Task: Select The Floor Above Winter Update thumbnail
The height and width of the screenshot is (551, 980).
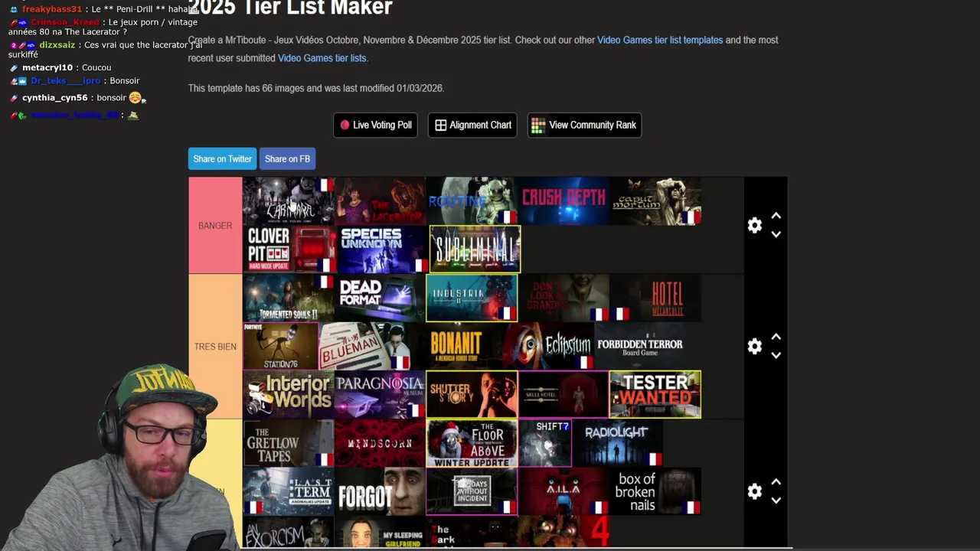Action: click(472, 443)
